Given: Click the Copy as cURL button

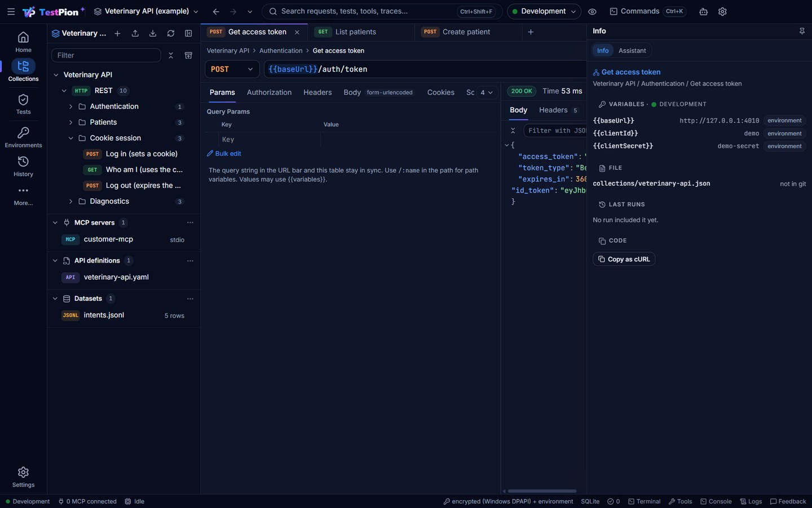Looking at the screenshot, I should [x=624, y=259].
